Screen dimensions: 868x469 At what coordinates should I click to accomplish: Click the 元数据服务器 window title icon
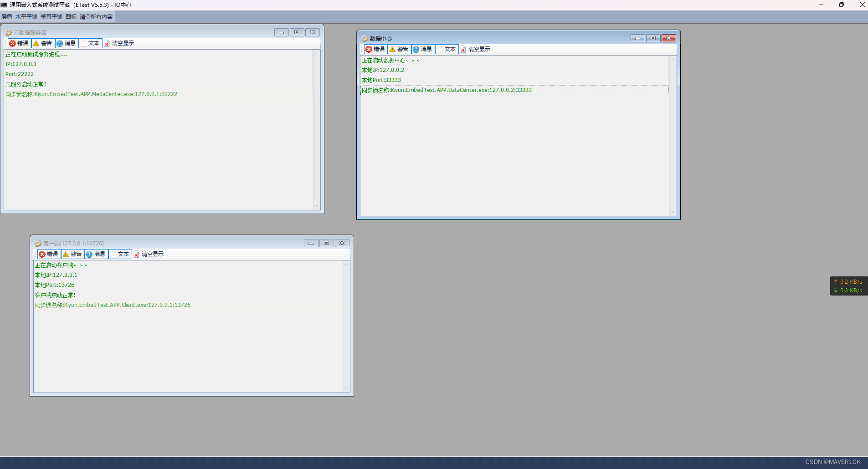pyautogui.click(x=9, y=33)
